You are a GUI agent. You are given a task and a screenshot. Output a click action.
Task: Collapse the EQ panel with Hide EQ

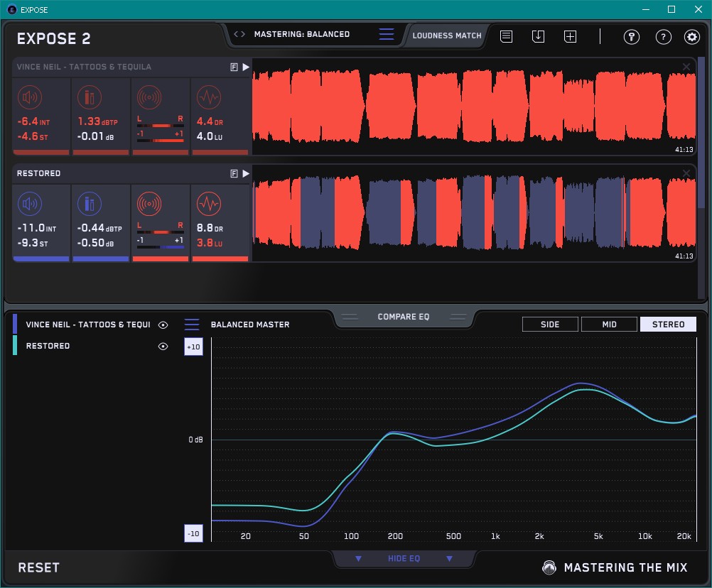[404, 559]
